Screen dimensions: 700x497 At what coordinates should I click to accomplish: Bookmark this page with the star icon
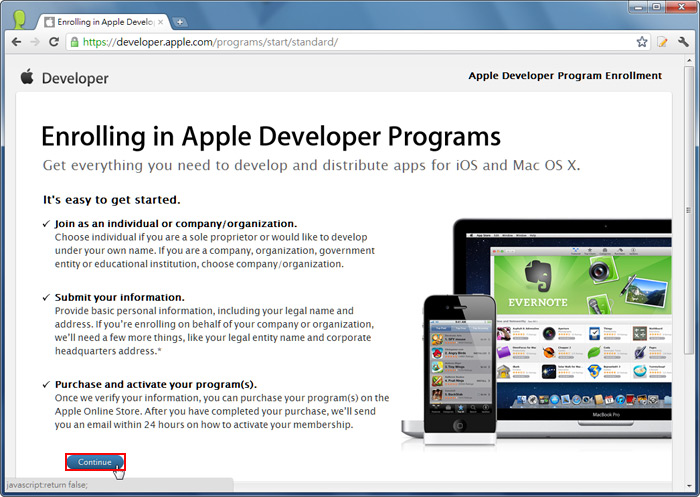click(642, 42)
